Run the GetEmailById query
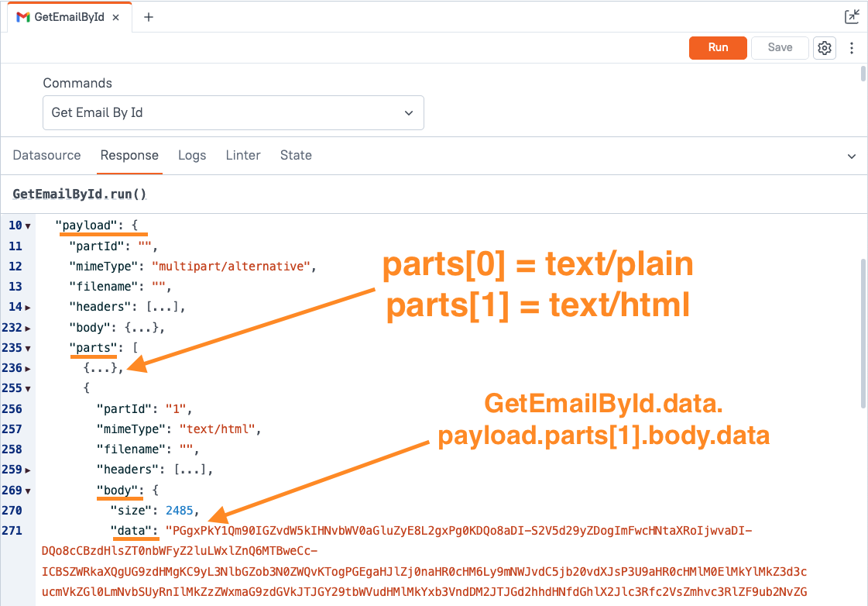 (x=718, y=48)
